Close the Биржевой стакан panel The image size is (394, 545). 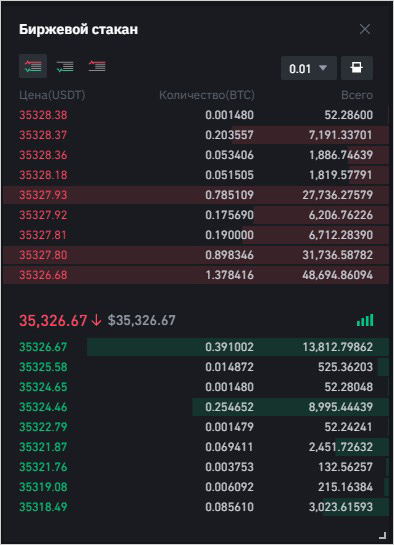point(365,29)
